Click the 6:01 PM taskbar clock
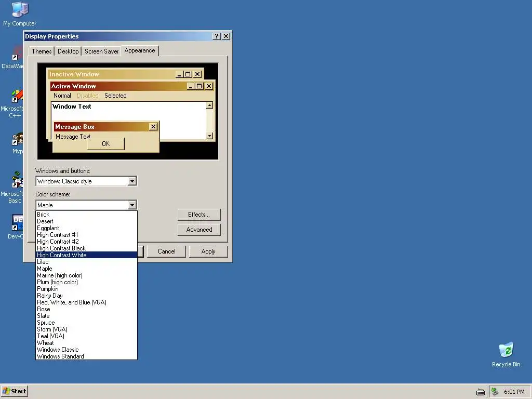This screenshot has height=399, width=532. click(x=514, y=392)
